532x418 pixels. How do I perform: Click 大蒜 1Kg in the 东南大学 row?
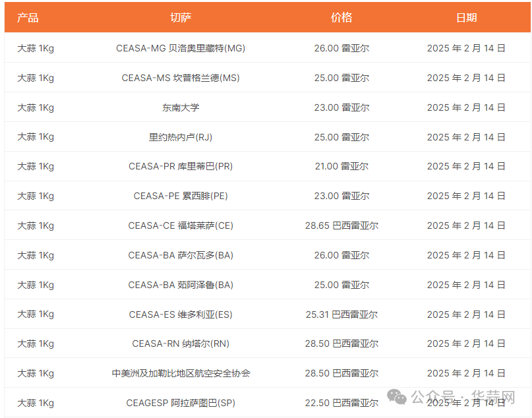click(x=36, y=107)
